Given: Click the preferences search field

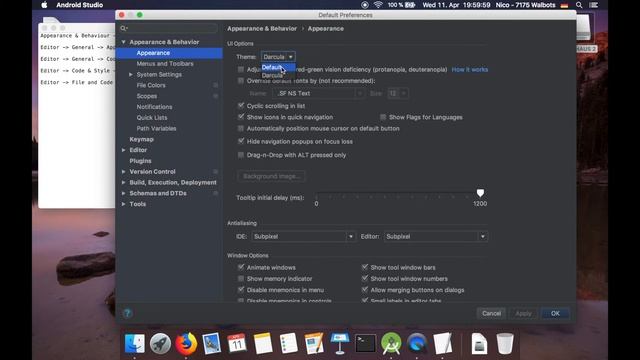Looking at the screenshot, I should (x=168, y=28).
